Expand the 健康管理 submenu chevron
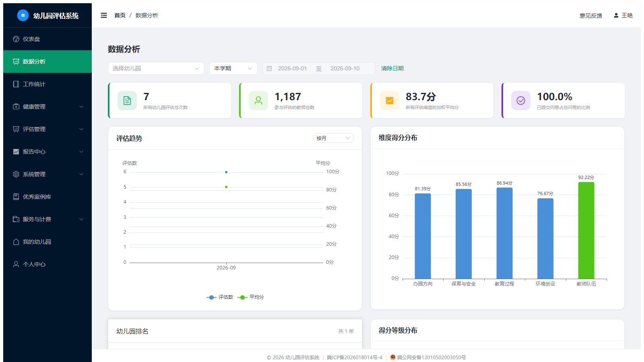Image resolution: width=644 pixels, height=362 pixels. (81, 107)
